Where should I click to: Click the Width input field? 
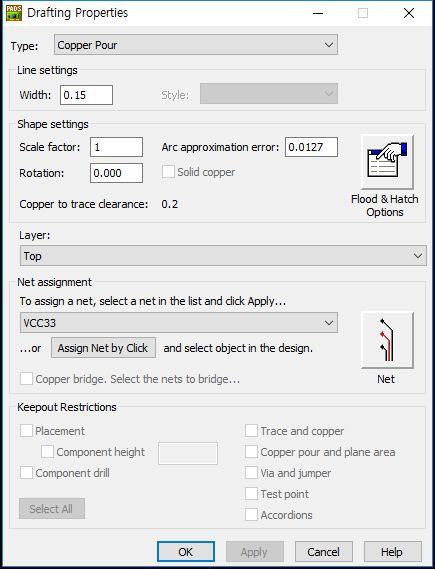pyautogui.click(x=86, y=95)
